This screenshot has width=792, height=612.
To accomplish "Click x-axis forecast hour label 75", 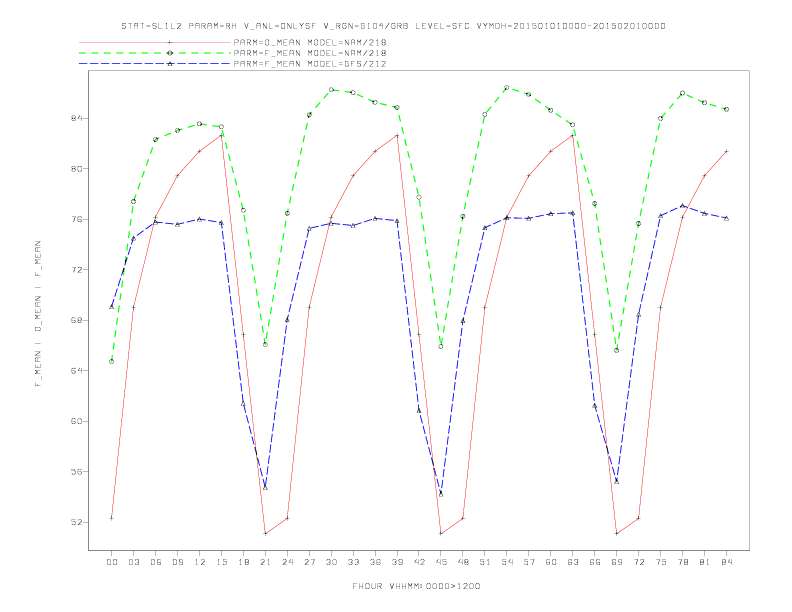I will click(661, 562).
